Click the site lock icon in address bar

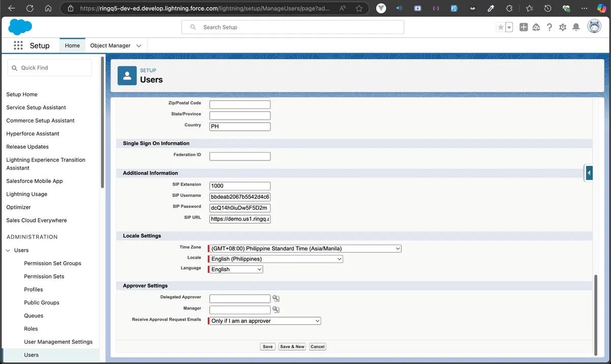pos(70,9)
